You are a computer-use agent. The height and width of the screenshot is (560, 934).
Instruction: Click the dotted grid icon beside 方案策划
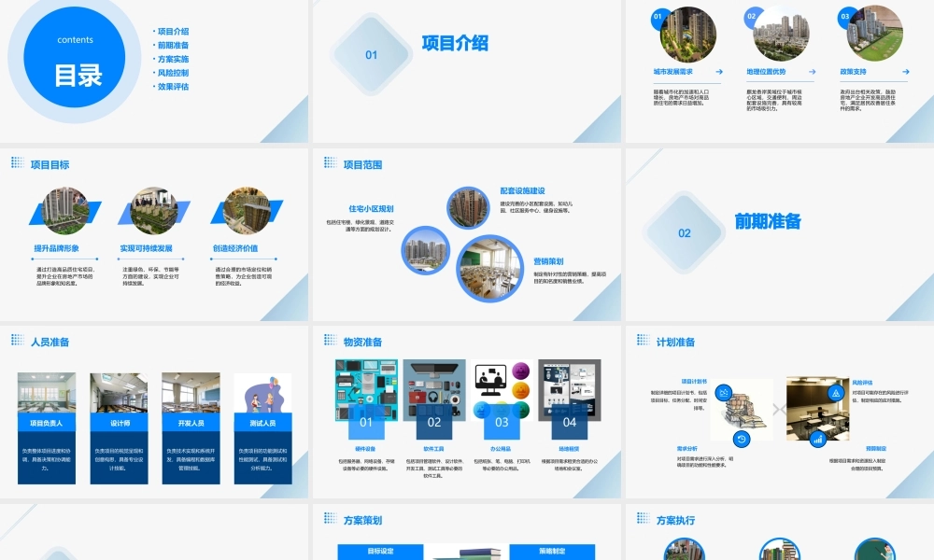coord(331,518)
